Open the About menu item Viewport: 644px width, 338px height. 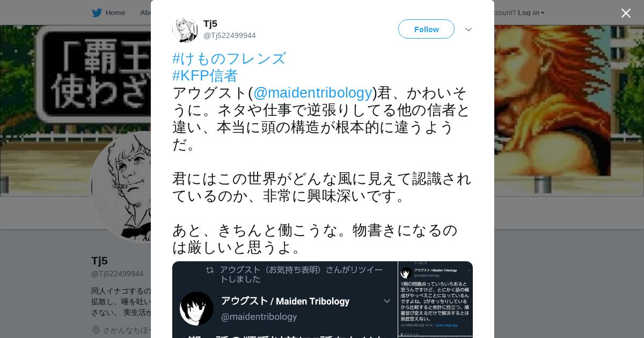[x=145, y=12]
